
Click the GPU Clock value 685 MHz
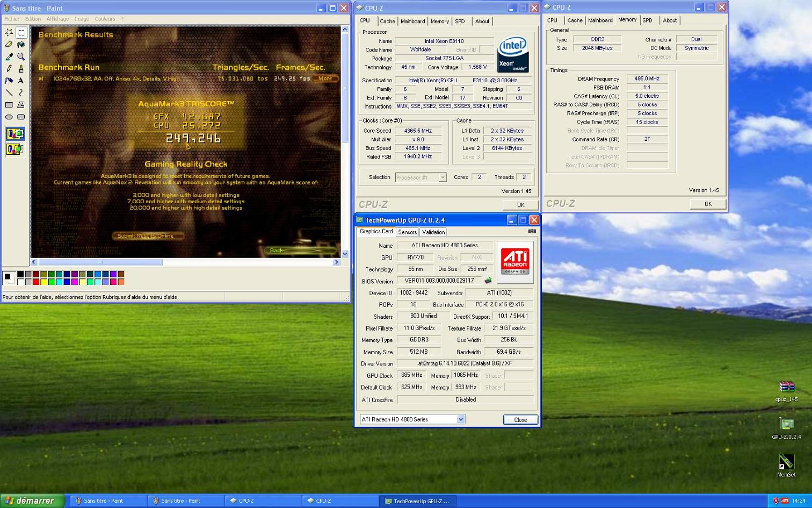[x=411, y=375]
